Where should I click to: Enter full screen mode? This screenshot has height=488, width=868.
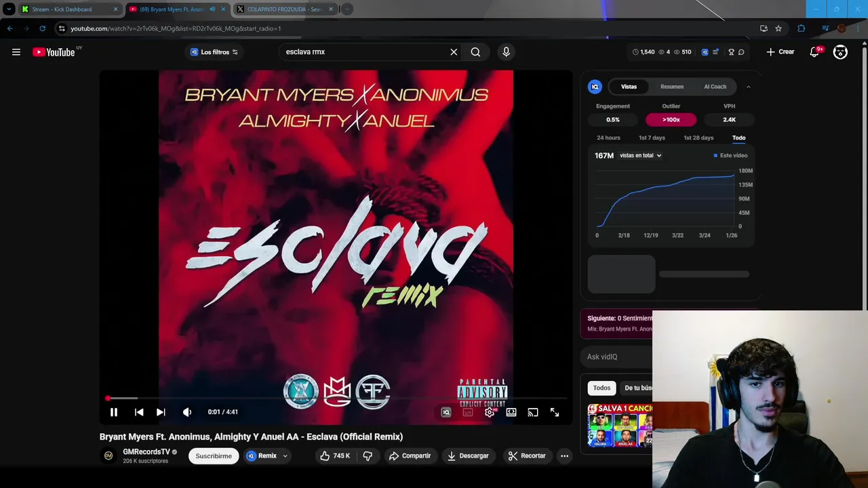point(555,412)
